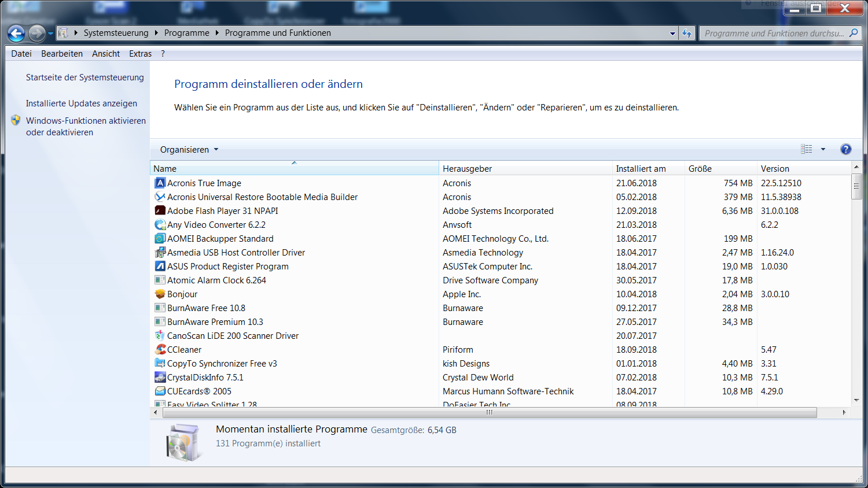Select 'CCleaner' program name

point(185,350)
